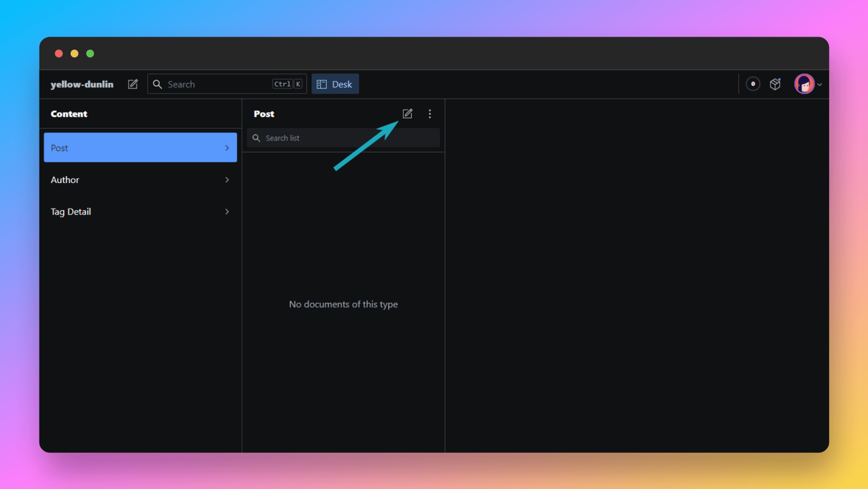868x489 pixels.
Task: Click the chevron on the Post row
Action: click(227, 148)
